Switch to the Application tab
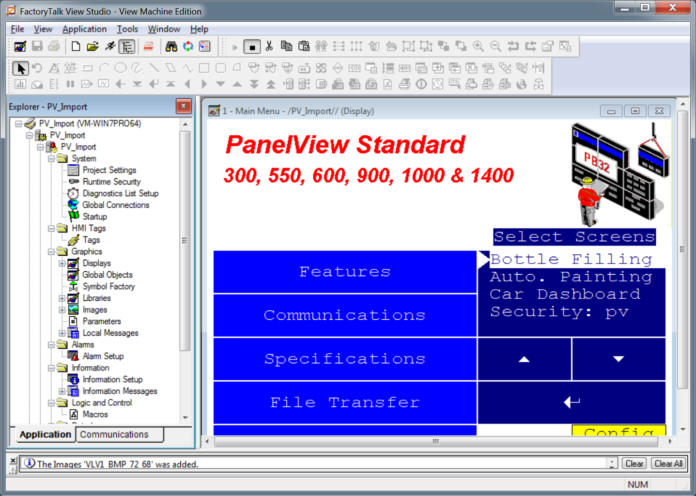 point(45,434)
